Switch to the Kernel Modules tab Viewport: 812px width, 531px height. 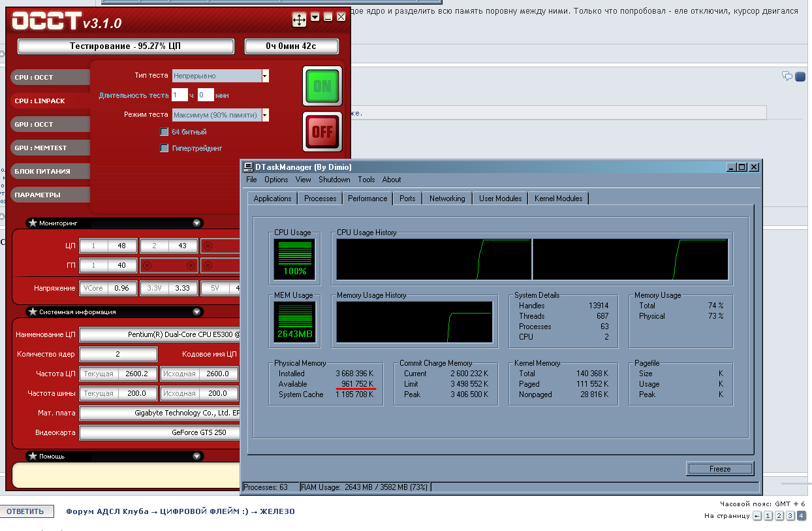(x=559, y=199)
